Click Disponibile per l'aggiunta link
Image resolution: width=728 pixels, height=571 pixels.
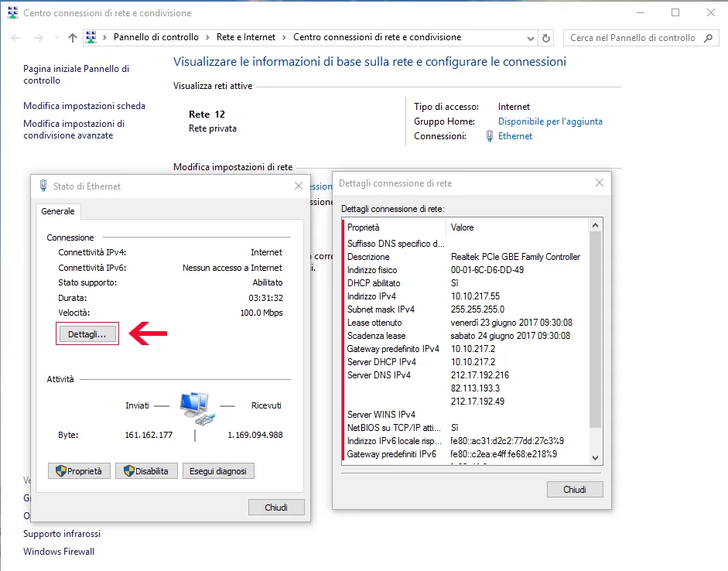(x=550, y=121)
